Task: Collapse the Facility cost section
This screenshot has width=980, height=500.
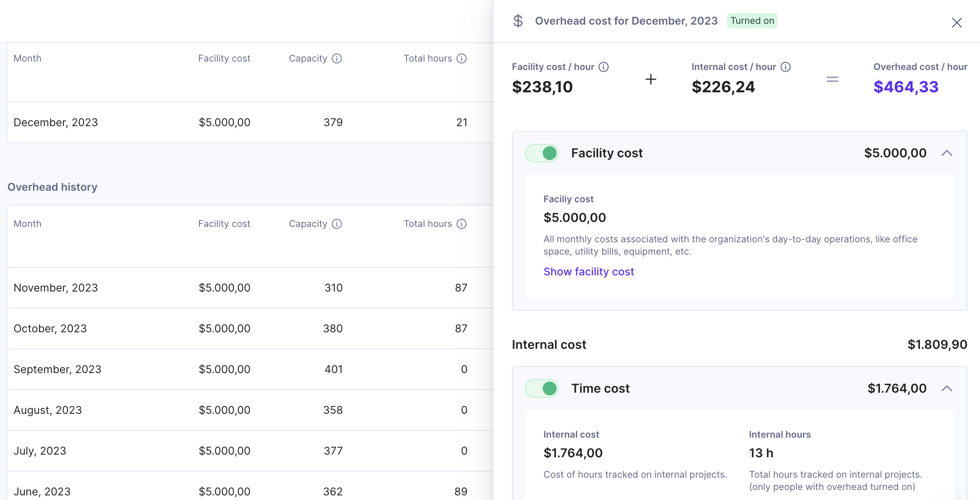Action: point(947,153)
